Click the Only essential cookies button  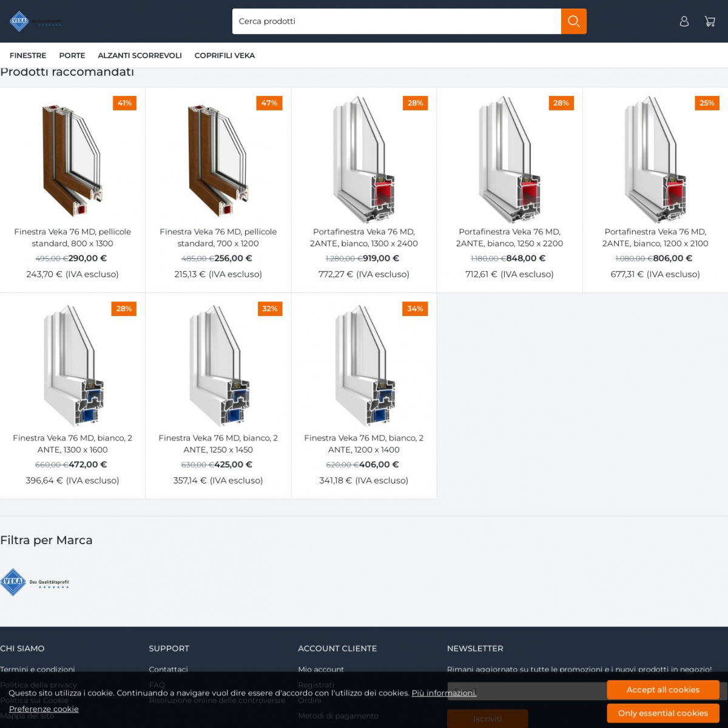[x=663, y=713]
